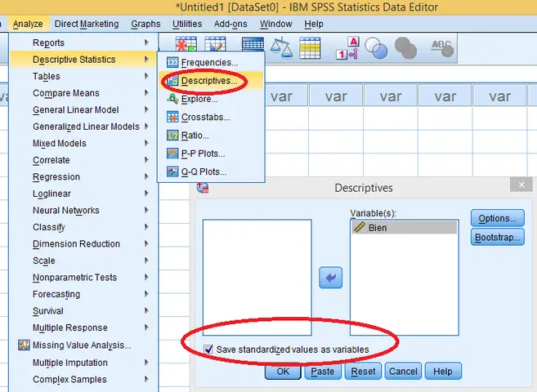
Task: Open the Graphs menu
Action: (145, 24)
